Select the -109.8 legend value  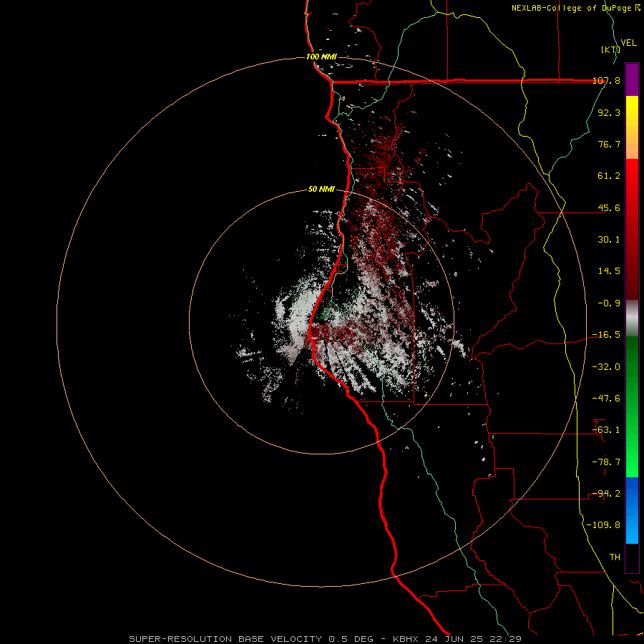(x=603, y=525)
